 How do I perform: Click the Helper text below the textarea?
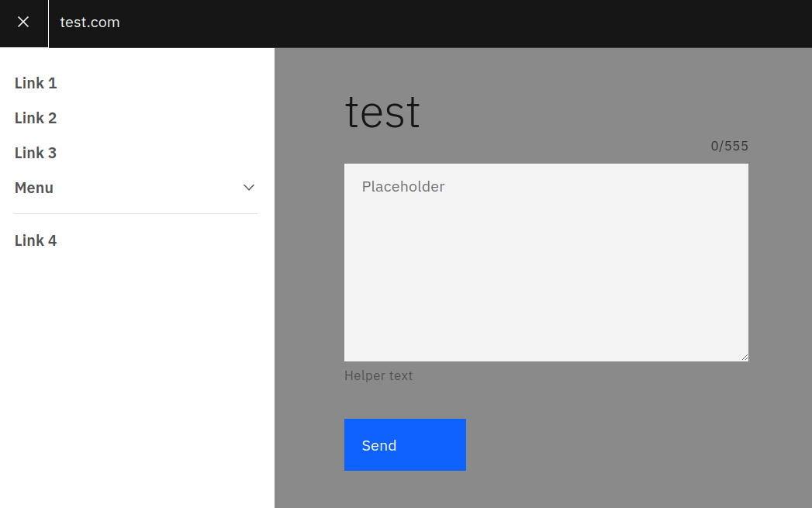(378, 375)
